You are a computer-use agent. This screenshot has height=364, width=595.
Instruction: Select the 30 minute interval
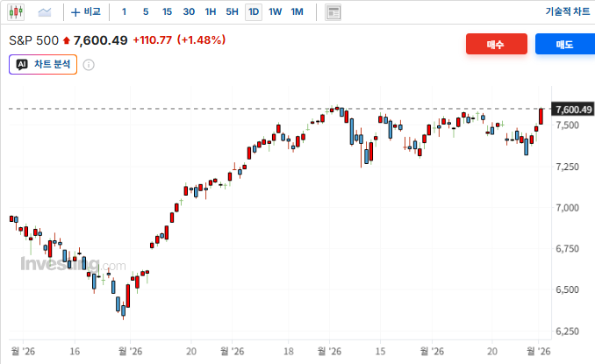[x=189, y=12]
